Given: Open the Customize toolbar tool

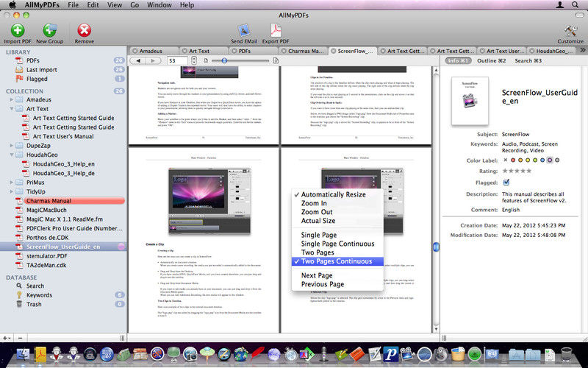Looking at the screenshot, I should [570, 31].
